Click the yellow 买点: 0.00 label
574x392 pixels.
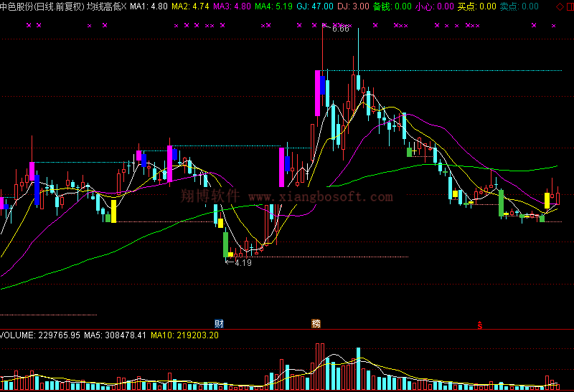point(476,6)
